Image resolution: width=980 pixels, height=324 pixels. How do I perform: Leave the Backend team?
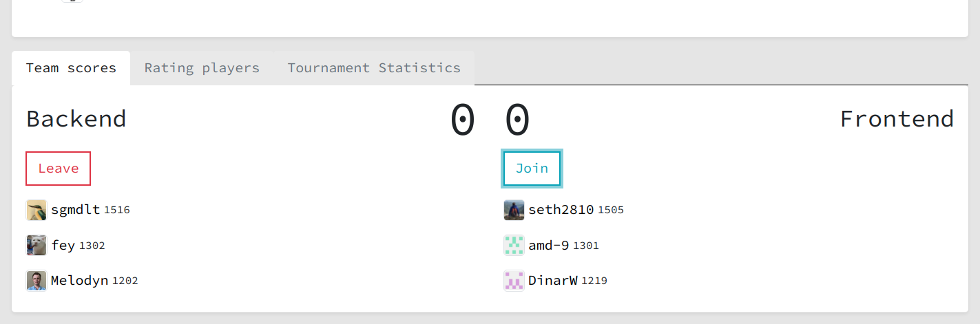(x=59, y=169)
